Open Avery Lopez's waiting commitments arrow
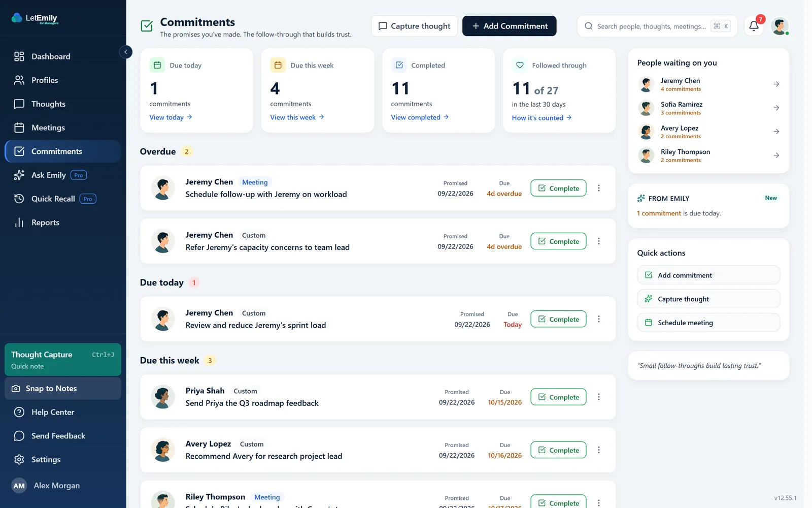This screenshot has height=508, width=812. click(776, 132)
